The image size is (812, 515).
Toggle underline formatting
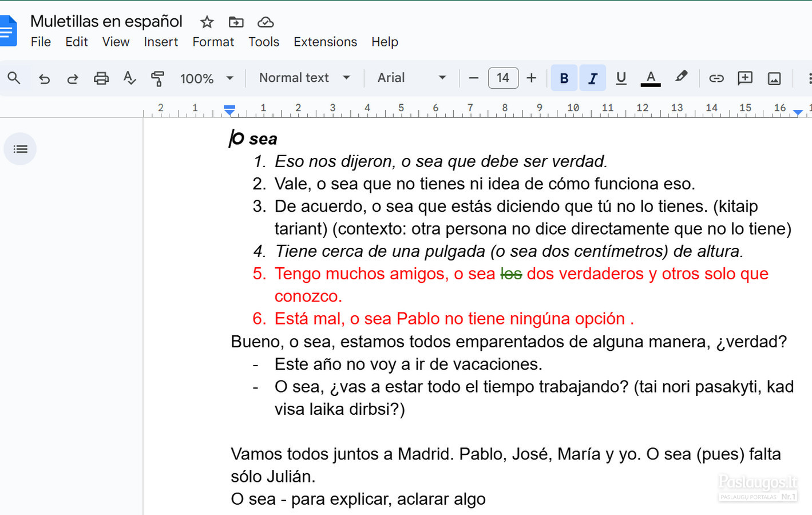click(x=621, y=78)
